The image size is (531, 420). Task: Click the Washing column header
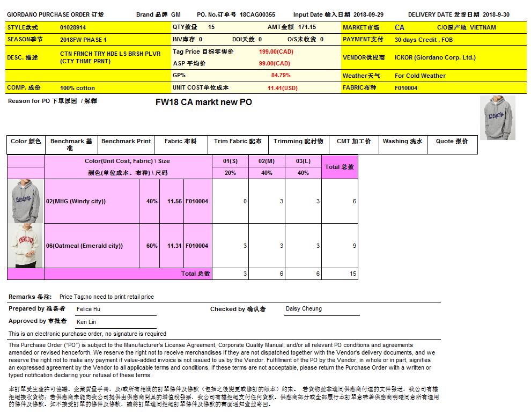point(402,142)
